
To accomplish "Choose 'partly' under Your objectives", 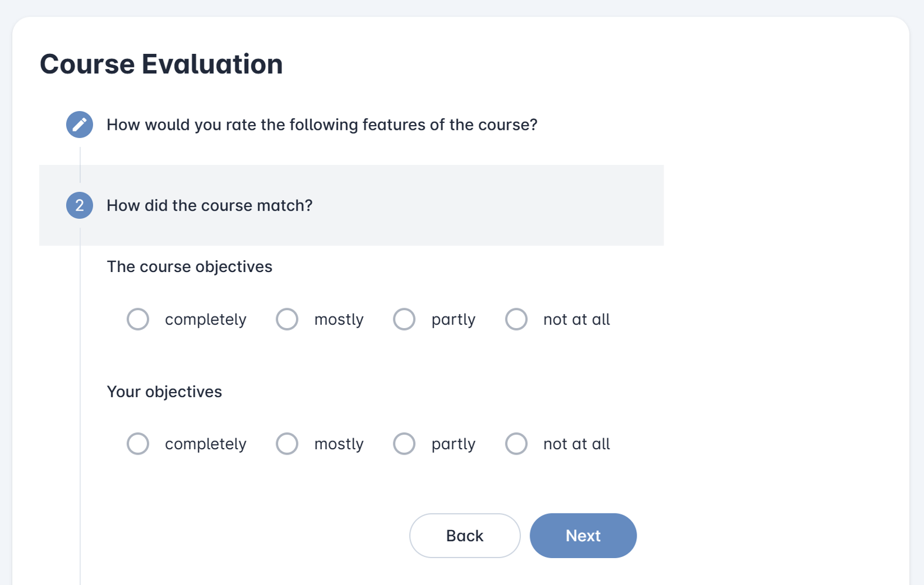I will [404, 444].
